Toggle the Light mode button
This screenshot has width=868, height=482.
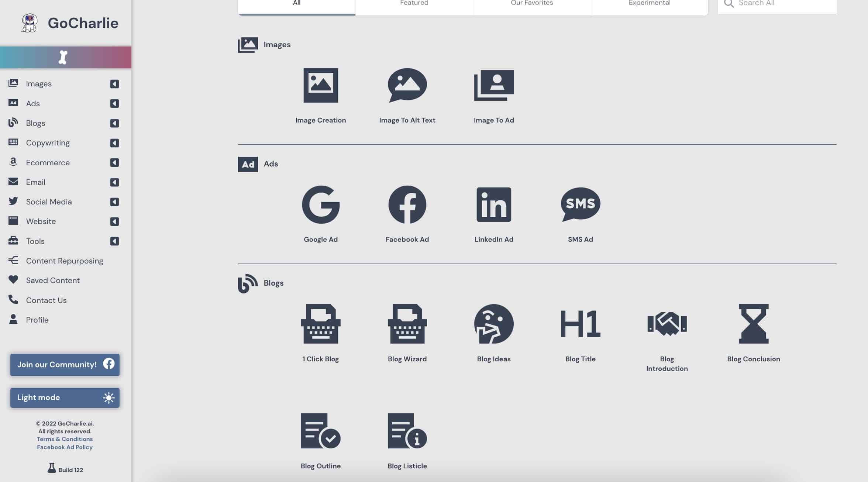coord(65,397)
